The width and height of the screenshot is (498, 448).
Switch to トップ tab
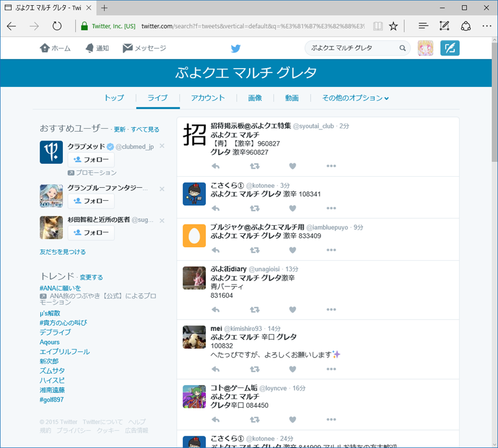pos(114,98)
